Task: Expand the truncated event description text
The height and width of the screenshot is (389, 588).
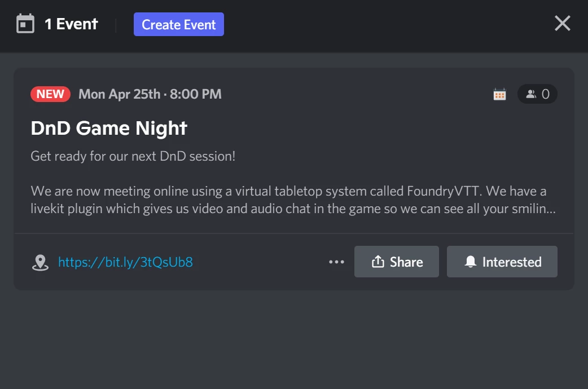Action: click(293, 200)
